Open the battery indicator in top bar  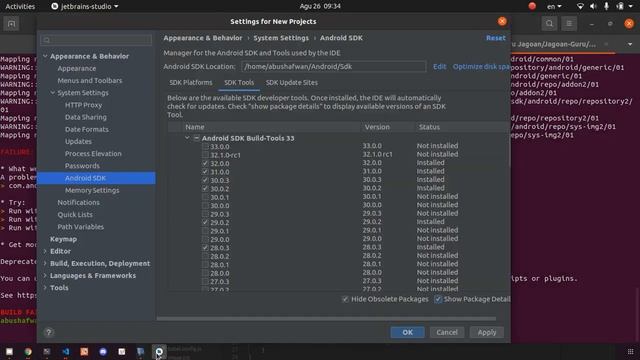click(x=620, y=6)
